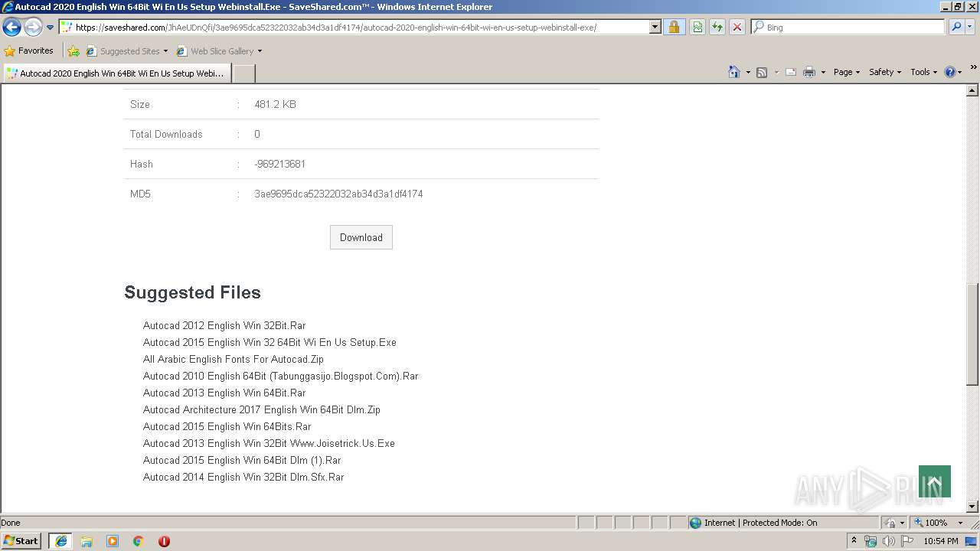980x551 pixels.
Task: Click the volume speaker tray icon
Action: [889, 541]
